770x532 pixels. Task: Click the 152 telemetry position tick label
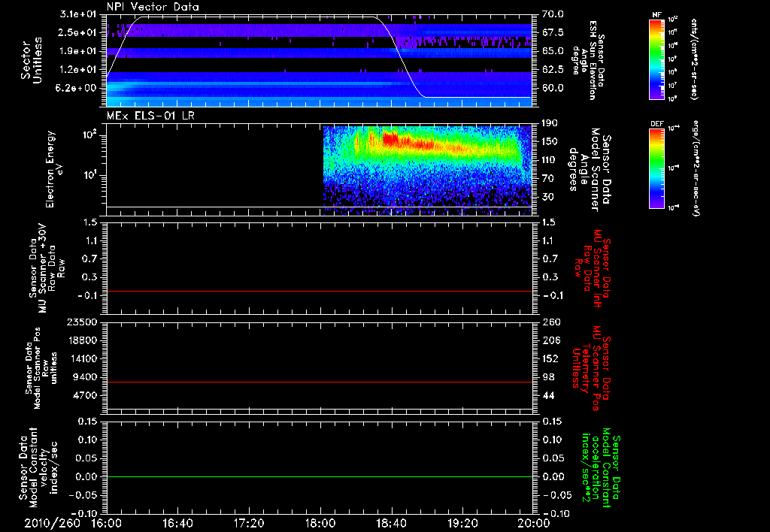pyautogui.click(x=550, y=358)
